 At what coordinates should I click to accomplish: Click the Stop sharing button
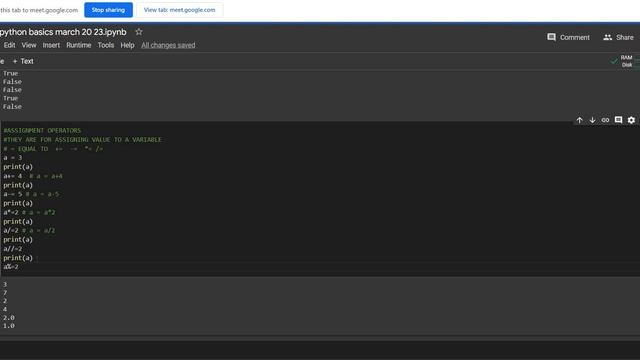coord(108,10)
